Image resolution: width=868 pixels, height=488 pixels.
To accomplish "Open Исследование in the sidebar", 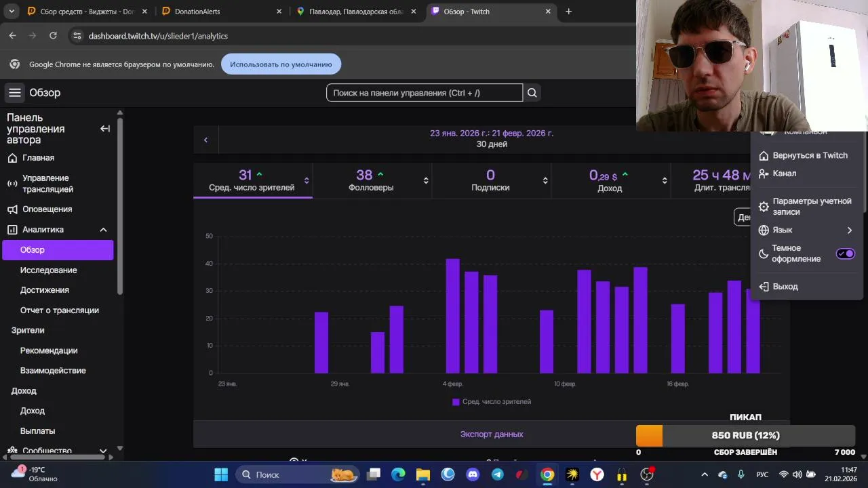I will click(x=48, y=270).
